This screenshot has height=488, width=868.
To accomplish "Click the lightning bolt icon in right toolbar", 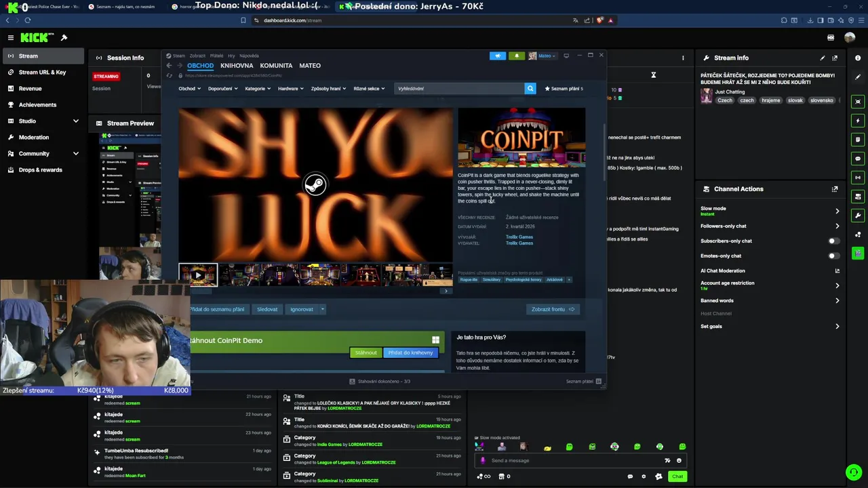I will click(858, 121).
